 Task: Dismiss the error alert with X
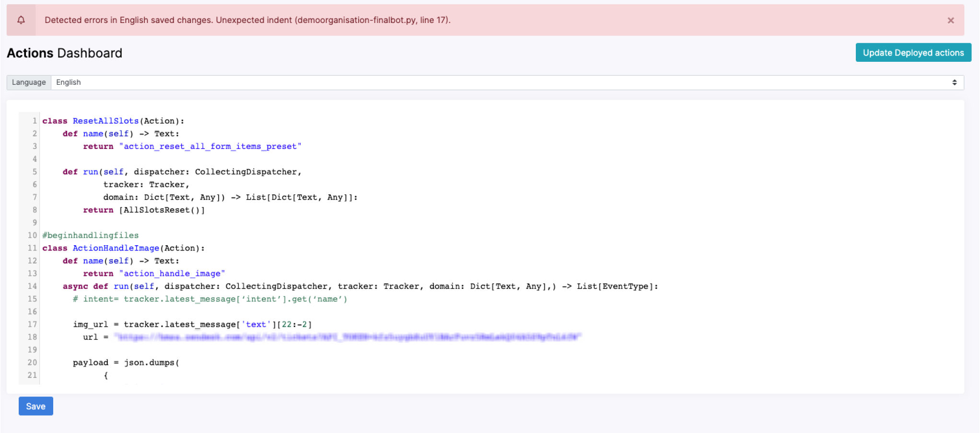[950, 20]
